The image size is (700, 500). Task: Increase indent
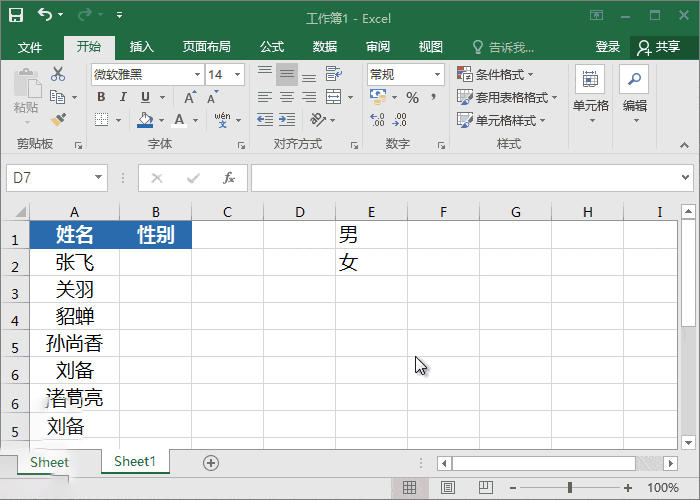coord(287,120)
